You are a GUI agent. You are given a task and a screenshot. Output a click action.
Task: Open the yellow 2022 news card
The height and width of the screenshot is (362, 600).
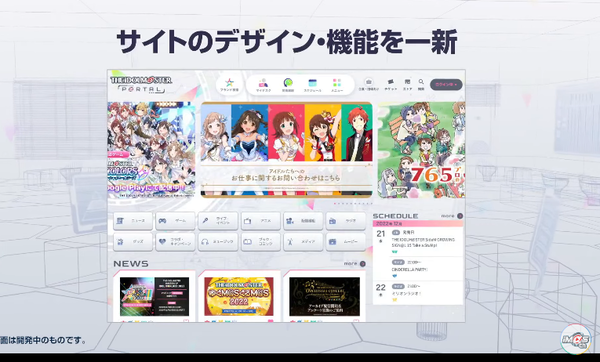coord(239,296)
